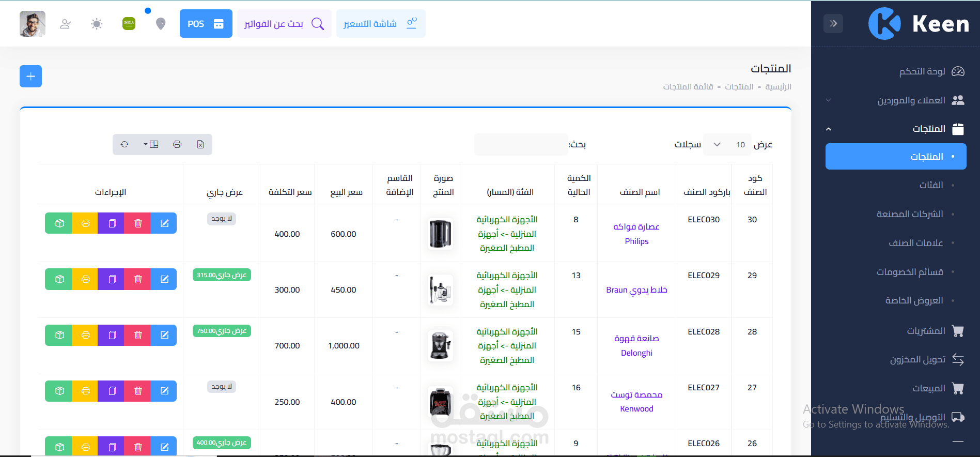Click the POS button in header

coord(206,24)
